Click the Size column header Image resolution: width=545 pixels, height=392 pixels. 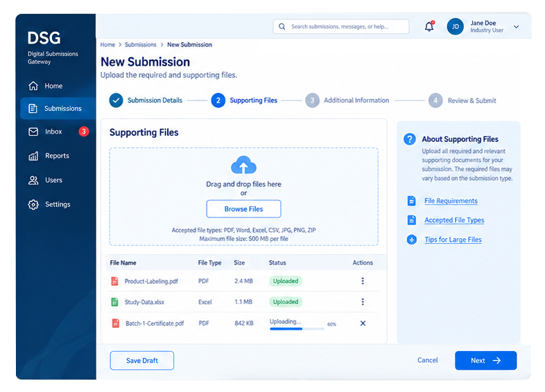[239, 263]
